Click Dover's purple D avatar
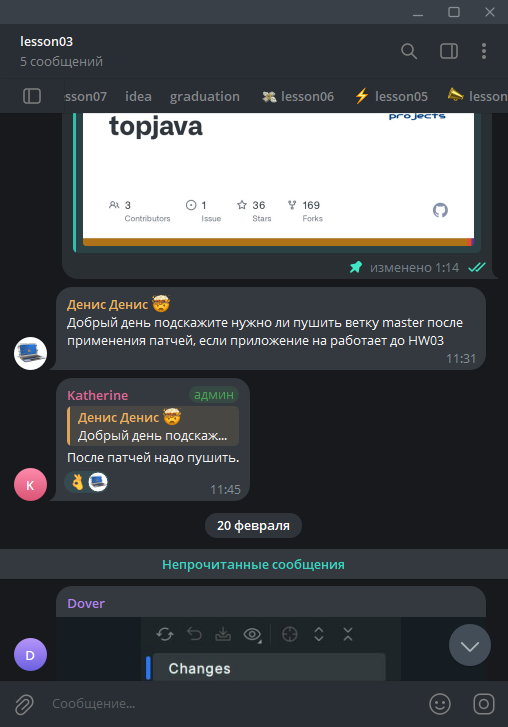 (x=30, y=655)
